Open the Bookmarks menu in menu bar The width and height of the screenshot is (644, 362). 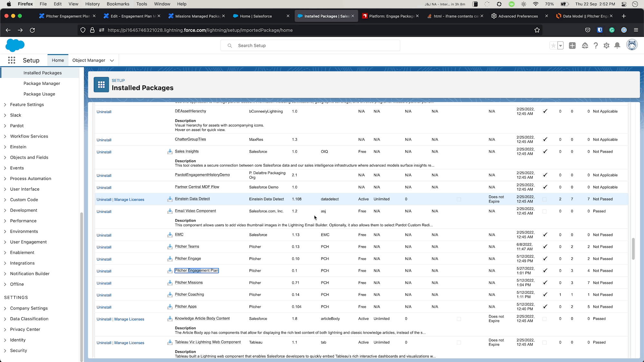point(118,4)
